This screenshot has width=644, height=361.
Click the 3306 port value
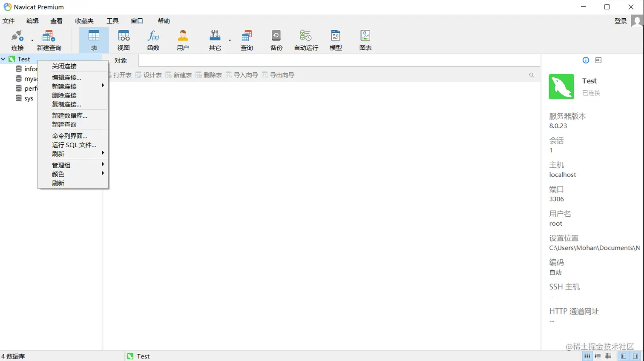tap(556, 199)
